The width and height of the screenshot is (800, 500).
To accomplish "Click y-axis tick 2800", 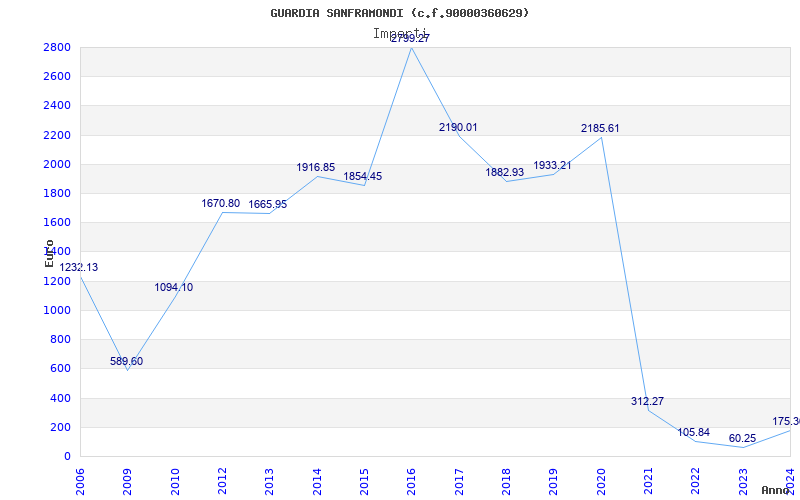I will [57, 47].
